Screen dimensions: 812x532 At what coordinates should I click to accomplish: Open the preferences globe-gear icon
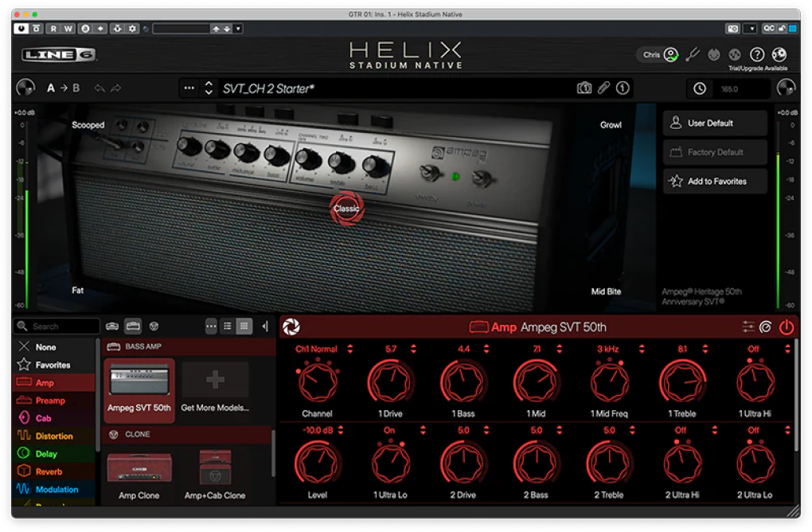pyautogui.click(x=779, y=54)
